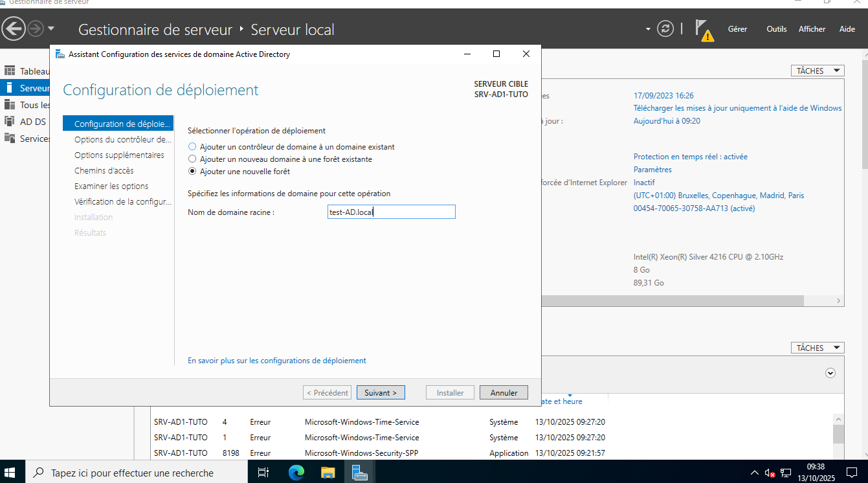The image size is (868, 483).
Task: Open the notifications flag with warning
Action: 704,30
